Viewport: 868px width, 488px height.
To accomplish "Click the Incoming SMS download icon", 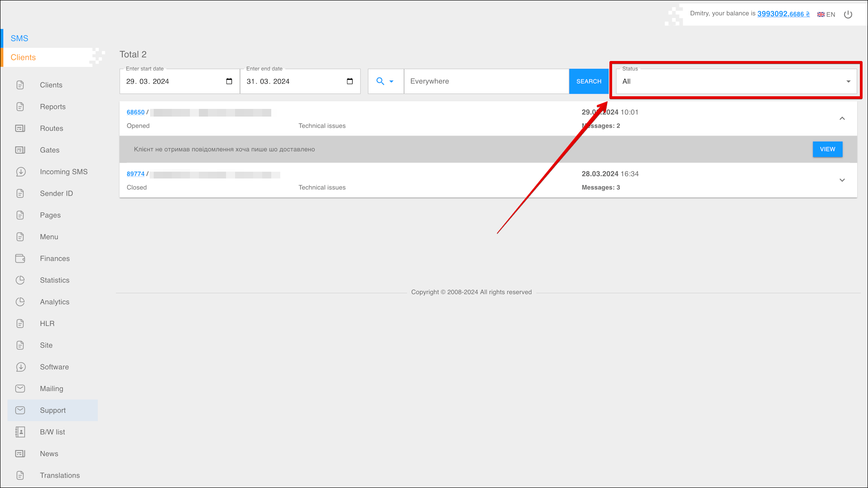I will point(20,172).
